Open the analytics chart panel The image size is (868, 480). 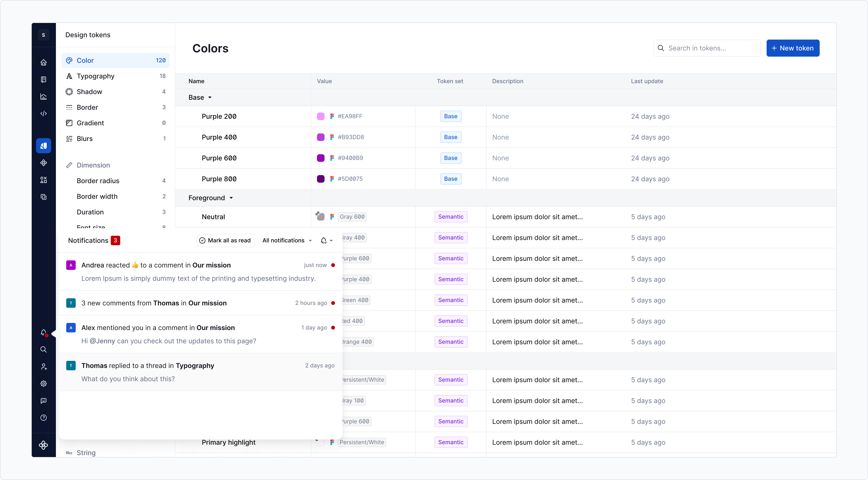pyautogui.click(x=44, y=97)
